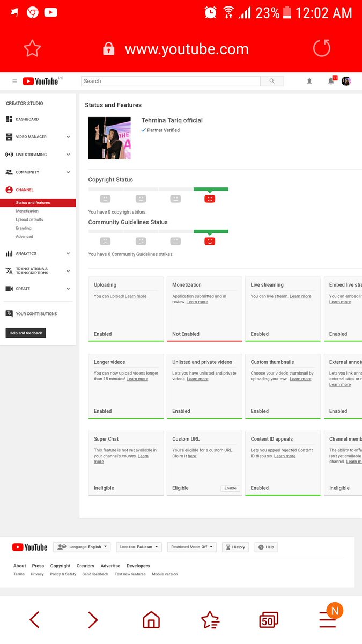
Task: Click Learn more in Live streaming card
Action: pyautogui.click(x=300, y=296)
